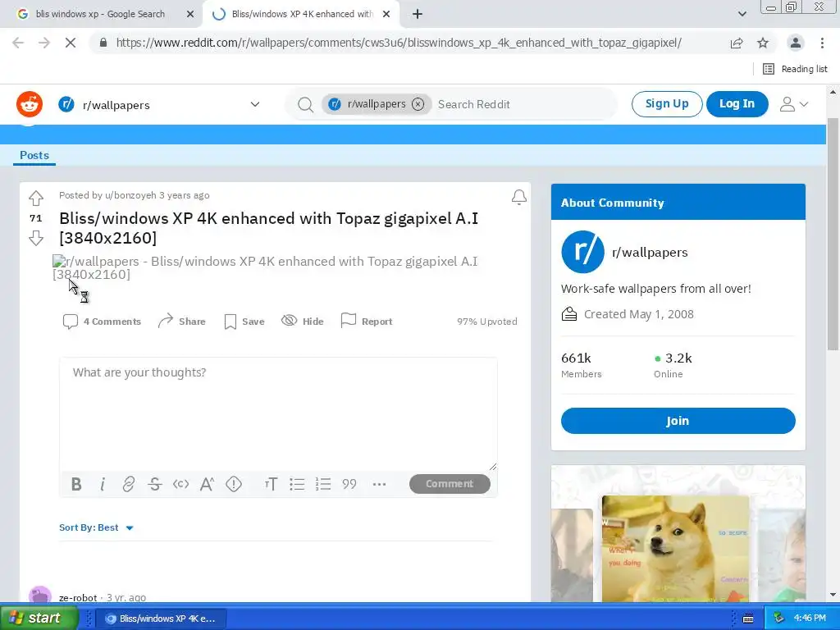Open the Reading list
Viewport: 840px width, 630px height.
(x=795, y=69)
